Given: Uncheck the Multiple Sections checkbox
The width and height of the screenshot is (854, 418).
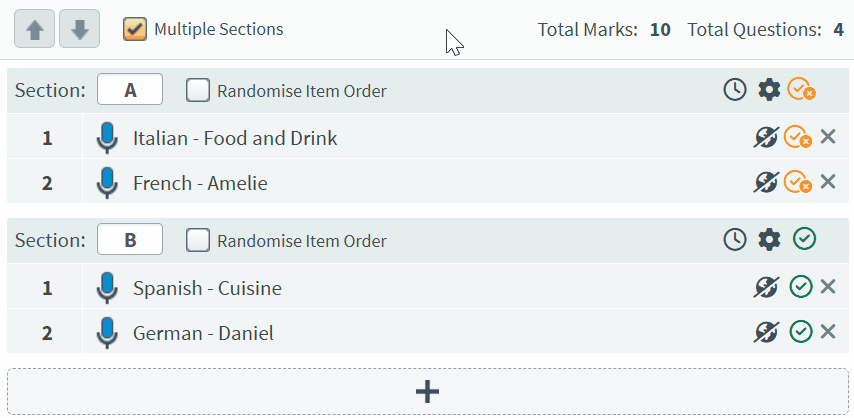Looking at the screenshot, I should coord(135,29).
